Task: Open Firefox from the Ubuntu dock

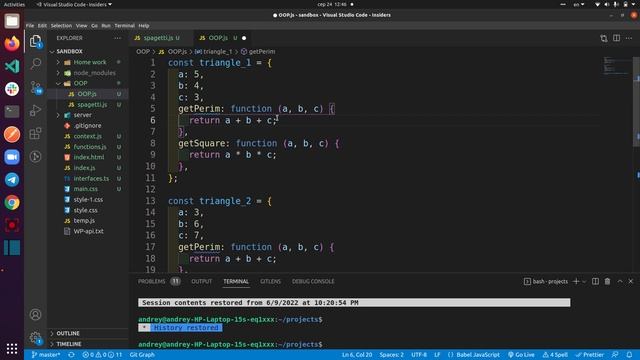Action: pyautogui.click(x=12, y=43)
